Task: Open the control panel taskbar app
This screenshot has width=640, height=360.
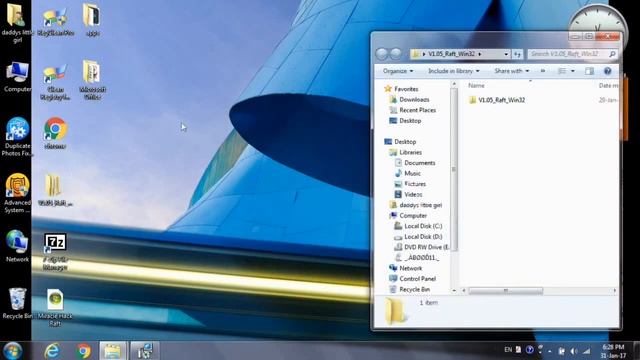Action: tap(144, 351)
